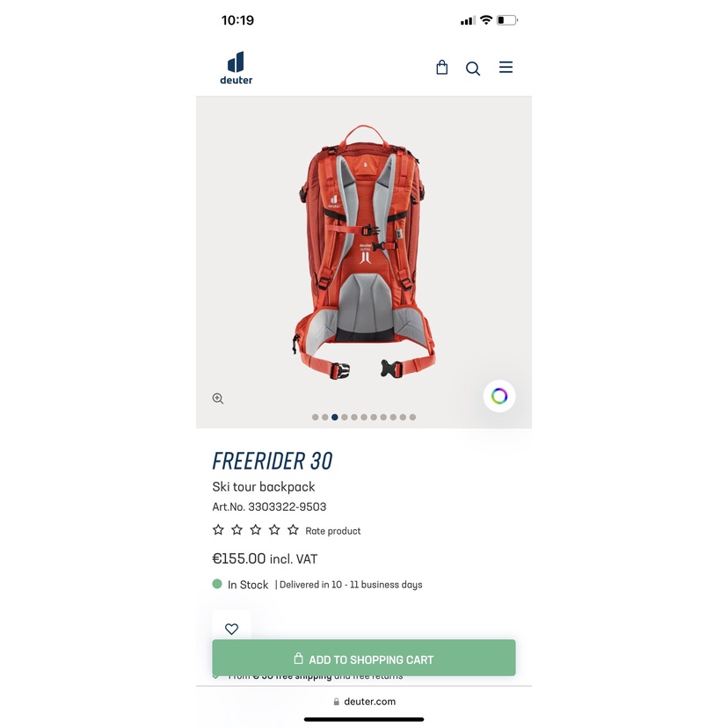Select the fourth carousel dot
This screenshot has height=728, width=728.
tap(345, 417)
